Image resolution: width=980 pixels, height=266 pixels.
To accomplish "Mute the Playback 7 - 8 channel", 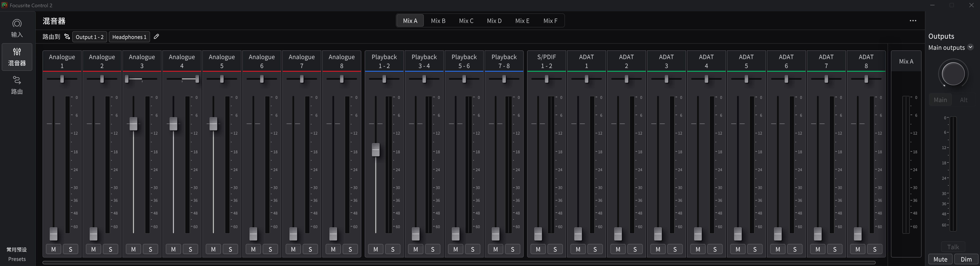I will pos(495,249).
